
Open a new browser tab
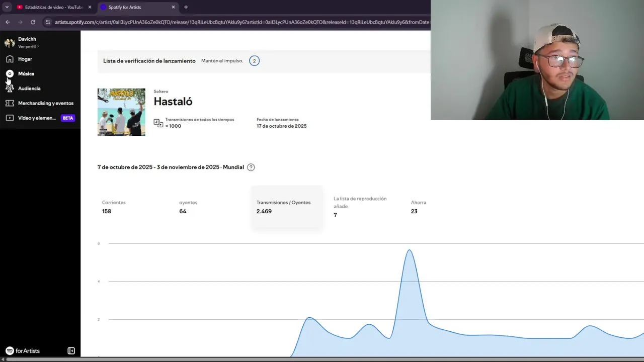(x=186, y=7)
